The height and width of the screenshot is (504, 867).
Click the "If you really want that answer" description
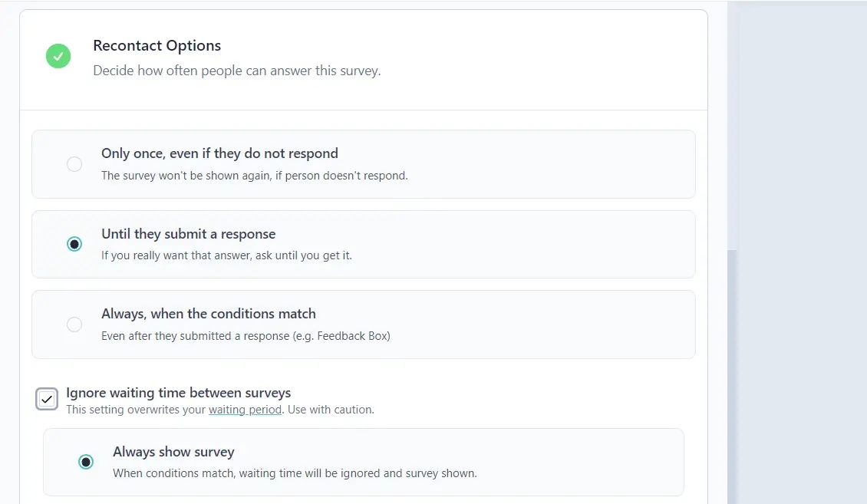(226, 255)
